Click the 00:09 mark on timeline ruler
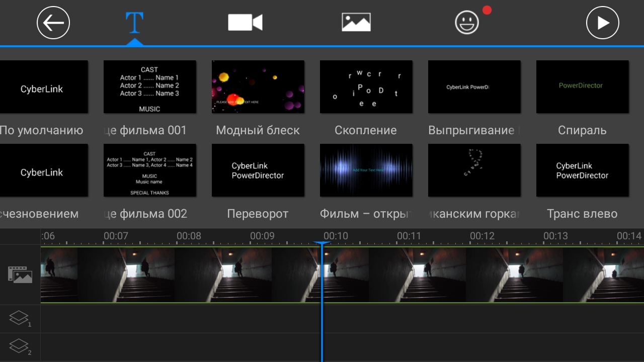This screenshot has height=362, width=644. tap(263, 236)
